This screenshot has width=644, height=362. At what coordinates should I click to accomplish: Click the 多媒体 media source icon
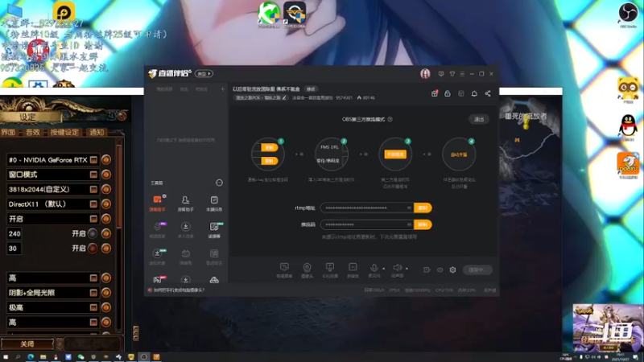353,270
